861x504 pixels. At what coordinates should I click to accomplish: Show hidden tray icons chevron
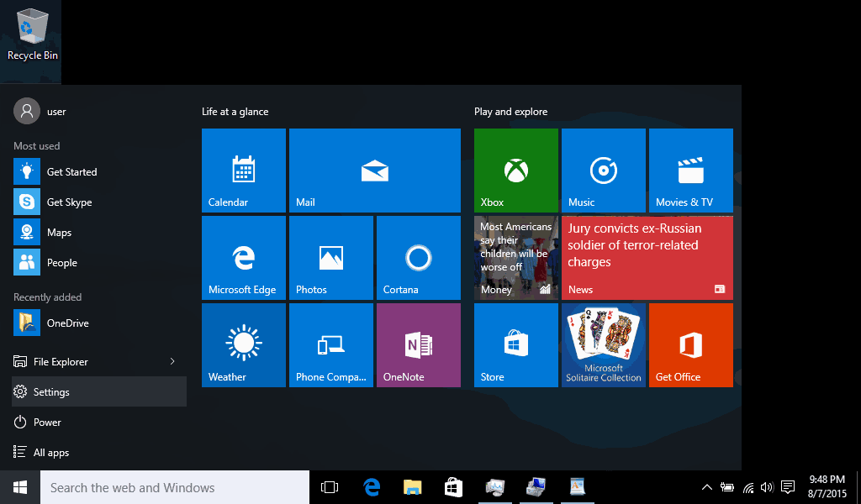click(x=707, y=487)
